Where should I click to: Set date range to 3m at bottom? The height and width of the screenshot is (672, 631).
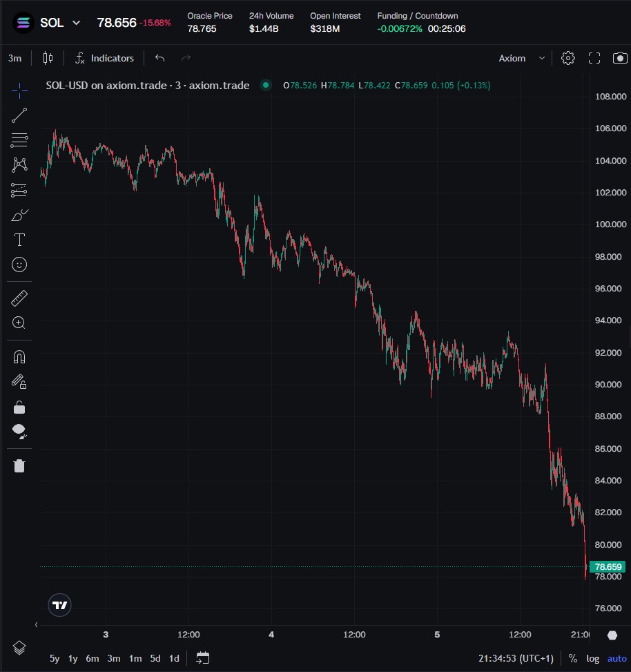click(113, 658)
